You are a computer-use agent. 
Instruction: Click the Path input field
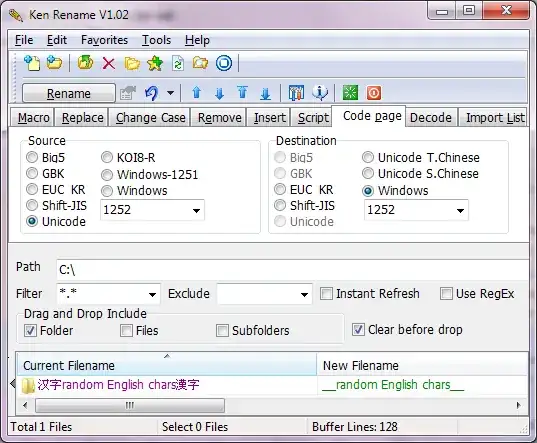(x=293, y=270)
